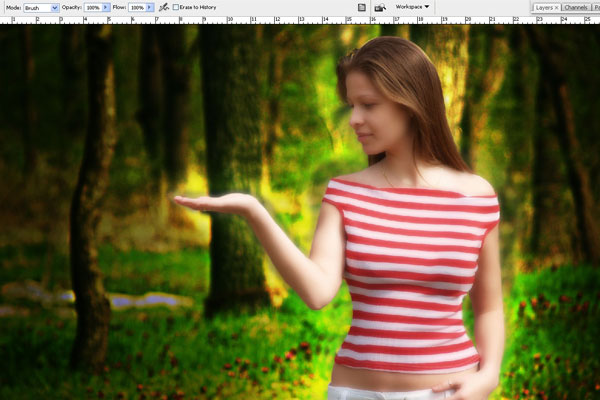Viewport: 600px width, 400px height.
Task: Open the eraser Mode dropdown set to Brush
Action: 41,7
